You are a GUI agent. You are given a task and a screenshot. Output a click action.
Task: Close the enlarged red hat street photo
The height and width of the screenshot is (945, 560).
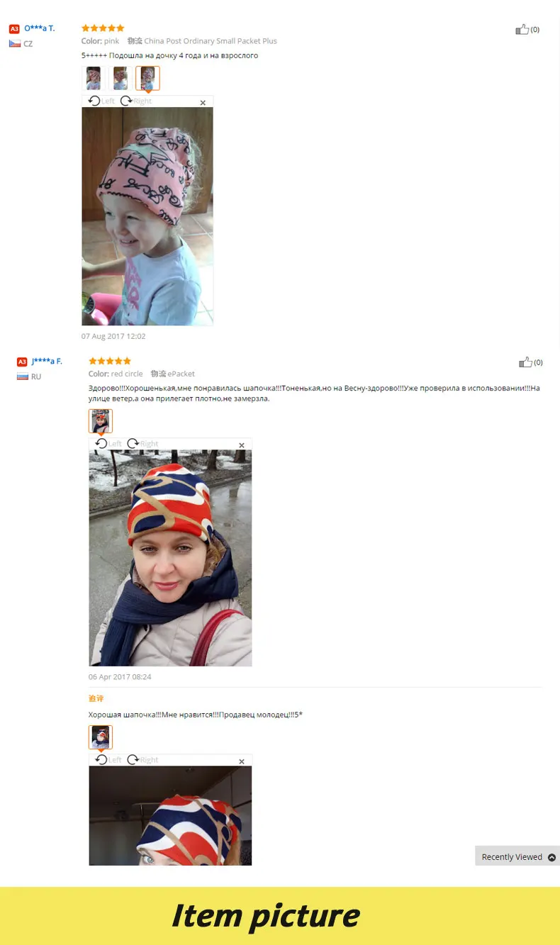(x=242, y=446)
